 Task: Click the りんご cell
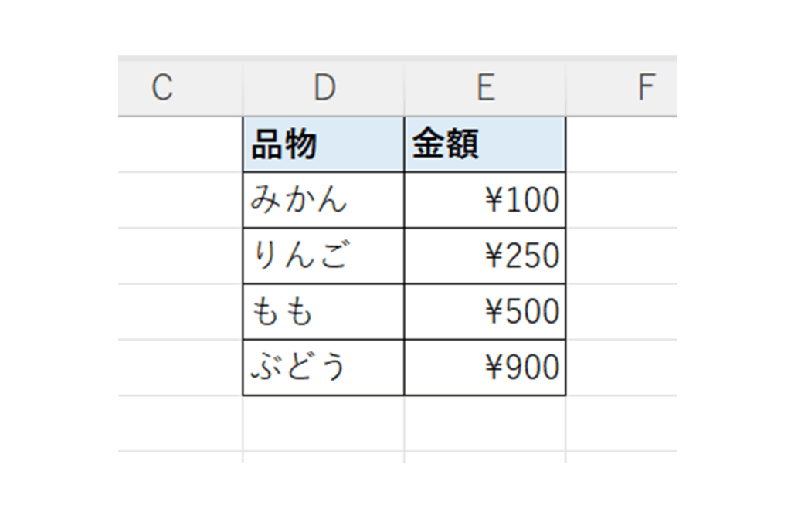click(x=323, y=256)
